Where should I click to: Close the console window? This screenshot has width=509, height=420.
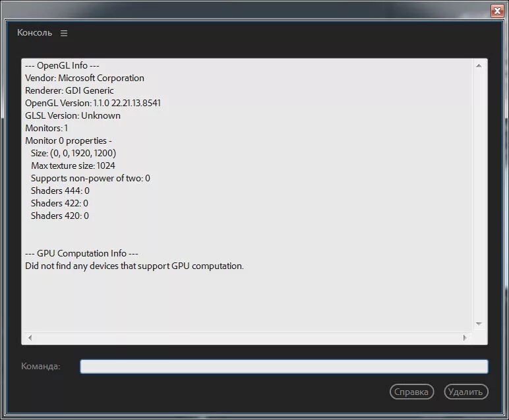pos(496,11)
